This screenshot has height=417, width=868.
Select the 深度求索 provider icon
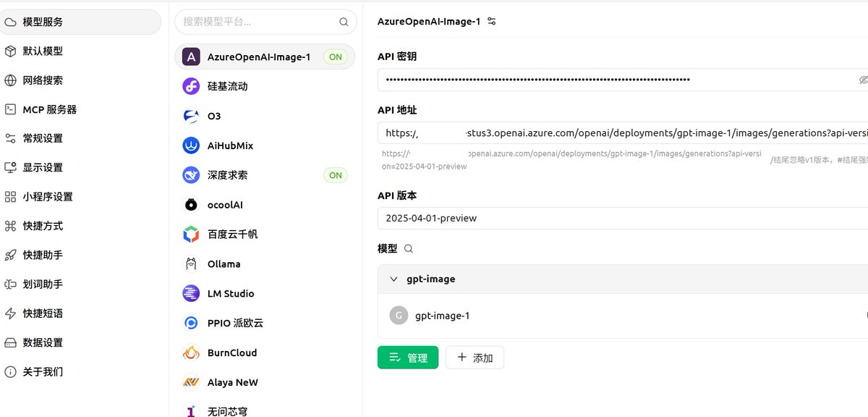[x=191, y=175]
